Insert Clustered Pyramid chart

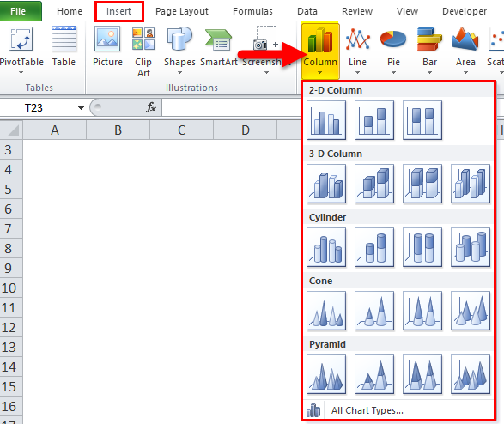point(326,374)
